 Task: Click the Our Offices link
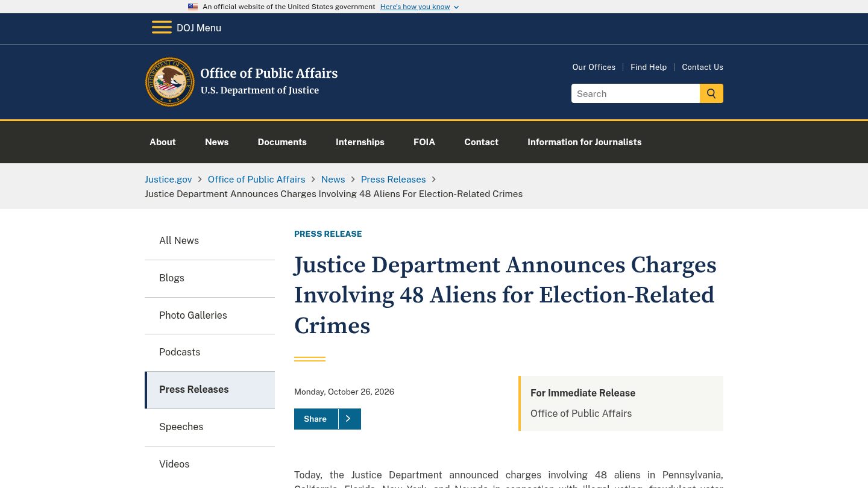pos(594,67)
